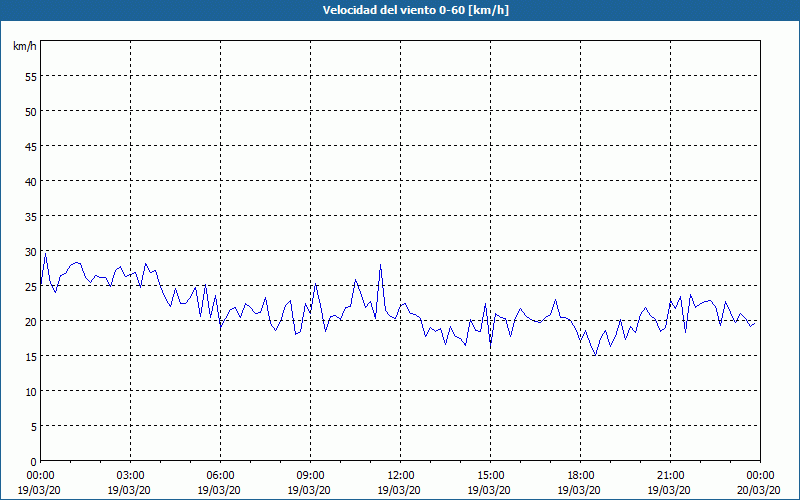Click the wind speed peak near 00:10
This screenshot has height=500, width=800.
coord(45,253)
